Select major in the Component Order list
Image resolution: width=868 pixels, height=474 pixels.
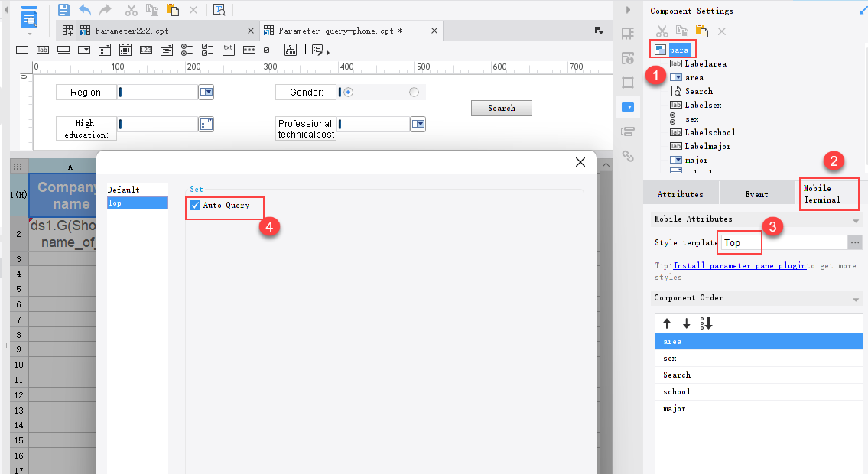[x=759, y=409]
